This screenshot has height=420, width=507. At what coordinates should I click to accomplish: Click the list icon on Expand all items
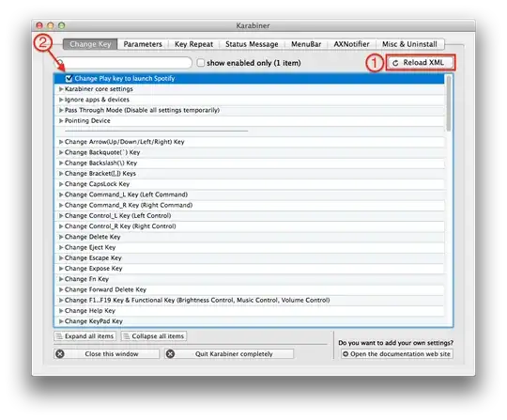pos(59,336)
